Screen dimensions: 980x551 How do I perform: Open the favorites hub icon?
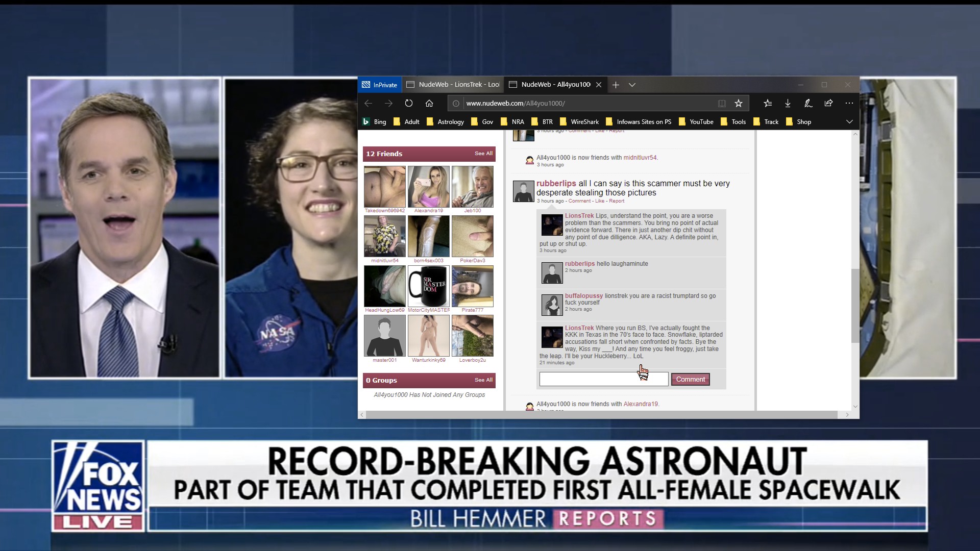(768, 103)
